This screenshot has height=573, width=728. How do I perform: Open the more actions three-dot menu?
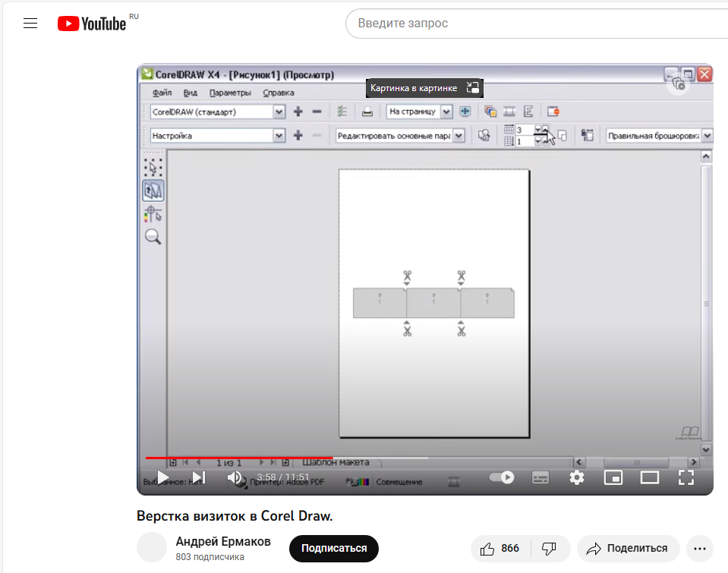700,549
